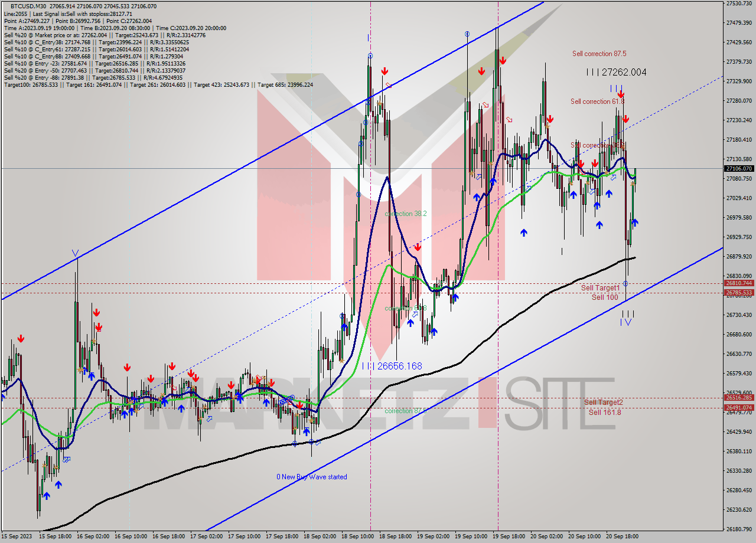Click the '15 Sep 18:00' time axis label
The image size is (756, 543).
(x=55, y=537)
